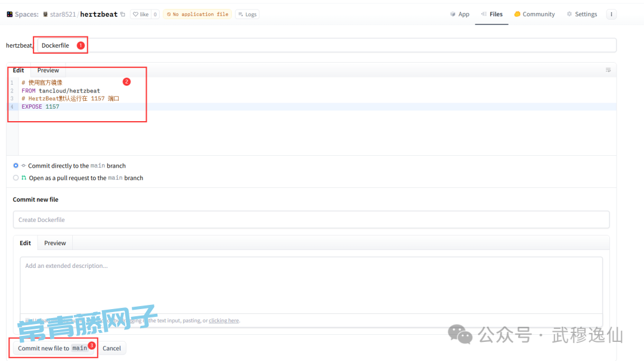Copy the hertzbeat repository name

123,14
